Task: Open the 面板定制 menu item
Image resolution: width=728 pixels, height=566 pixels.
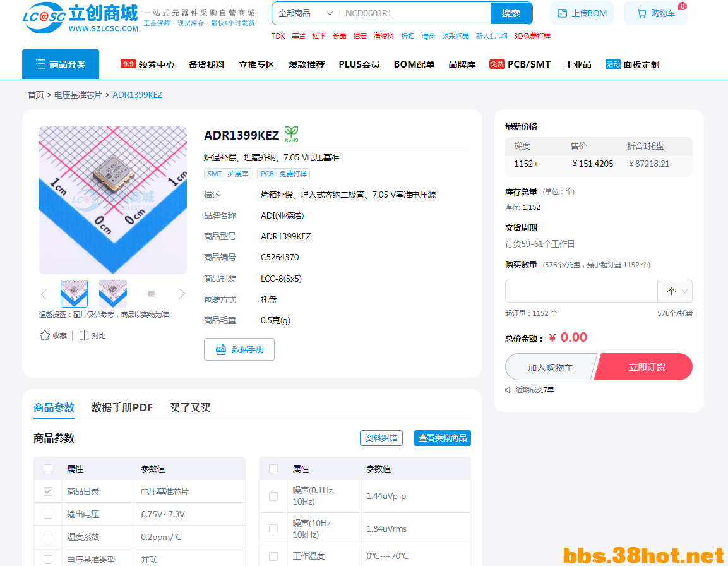Action: [x=633, y=64]
